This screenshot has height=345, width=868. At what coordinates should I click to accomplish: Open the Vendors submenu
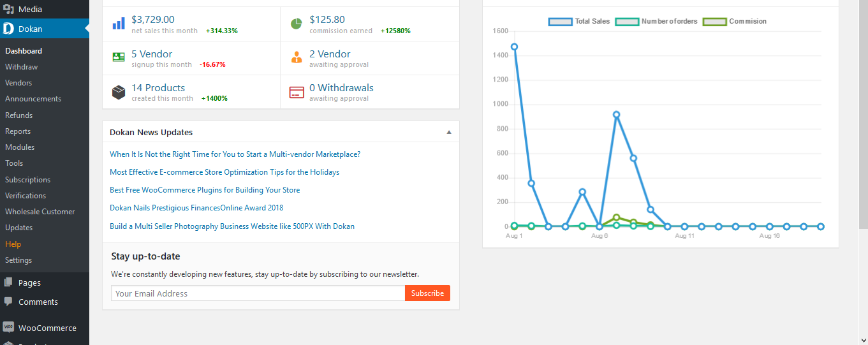(x=18, y=83)
